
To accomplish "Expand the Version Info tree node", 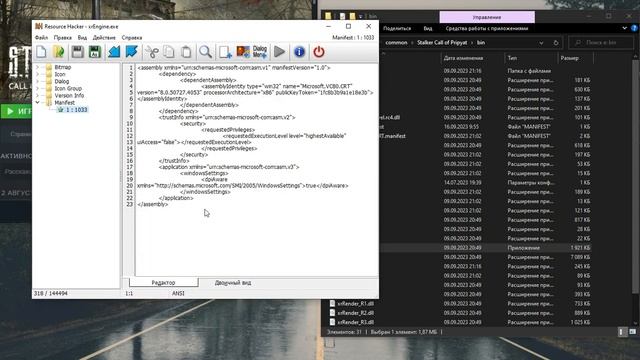I will (x=38, y=95).
